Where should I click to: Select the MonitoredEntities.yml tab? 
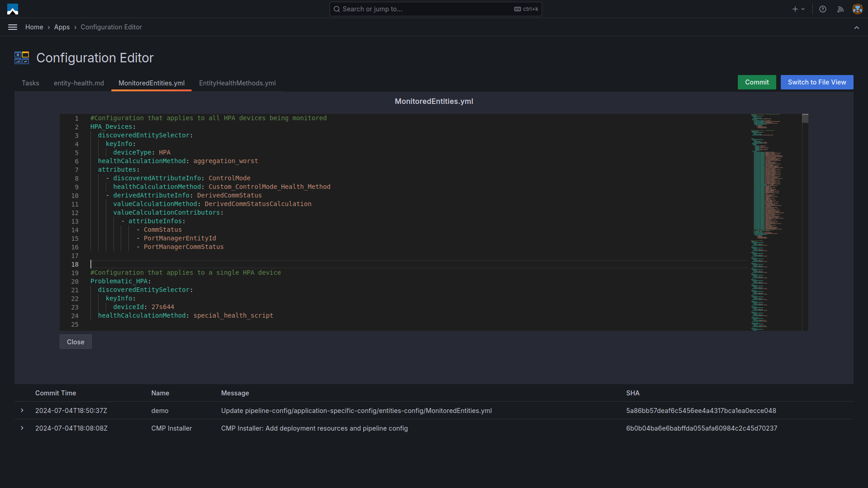[151, 83]
